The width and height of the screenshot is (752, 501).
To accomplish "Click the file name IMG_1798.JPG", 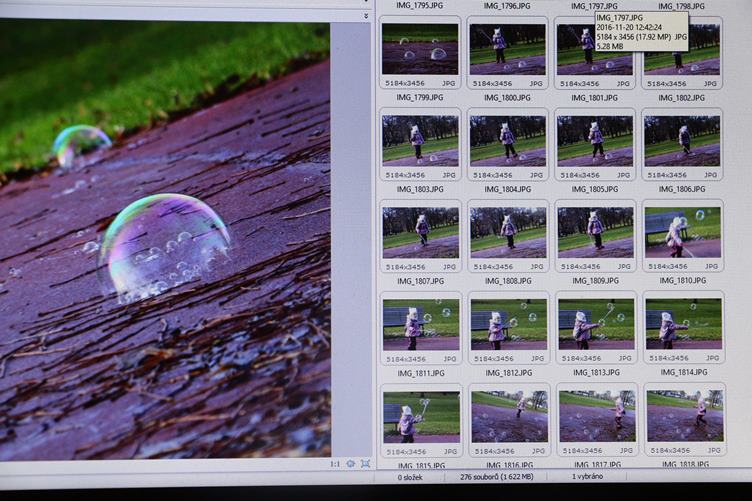I will 681,6.
